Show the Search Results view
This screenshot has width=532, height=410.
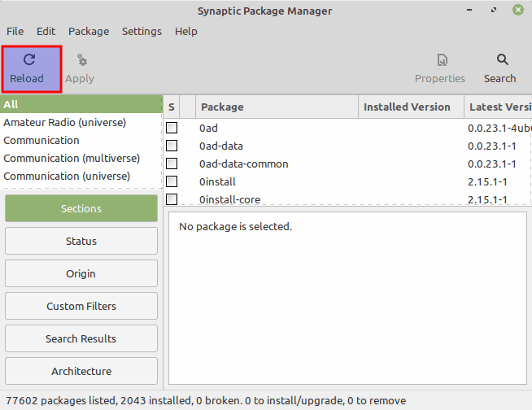(x=81, y=338)
